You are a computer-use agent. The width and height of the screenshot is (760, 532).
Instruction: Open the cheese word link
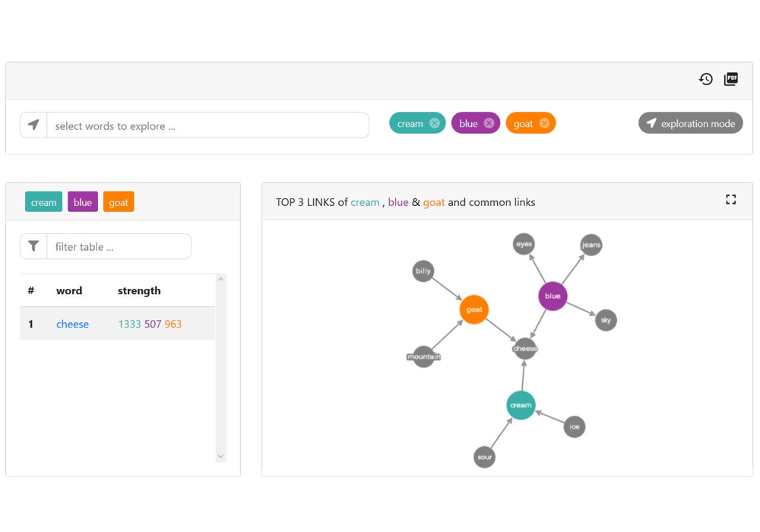(x=72, y=324)
